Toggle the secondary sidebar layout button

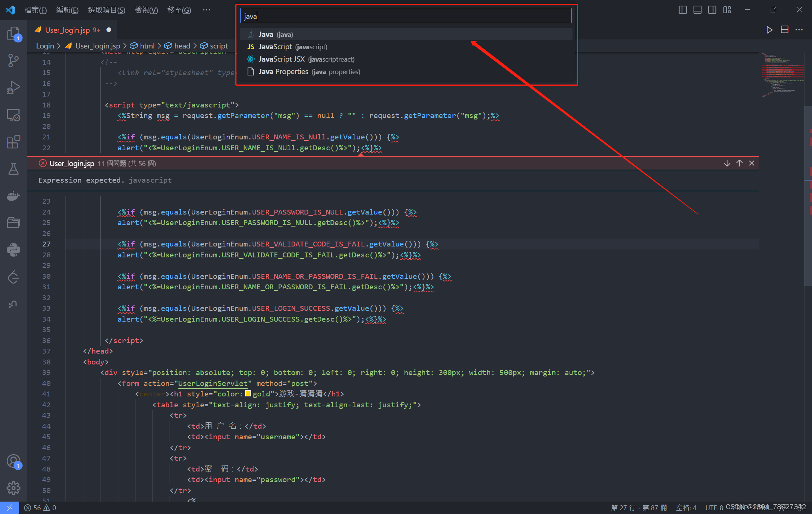coord(712,10)
